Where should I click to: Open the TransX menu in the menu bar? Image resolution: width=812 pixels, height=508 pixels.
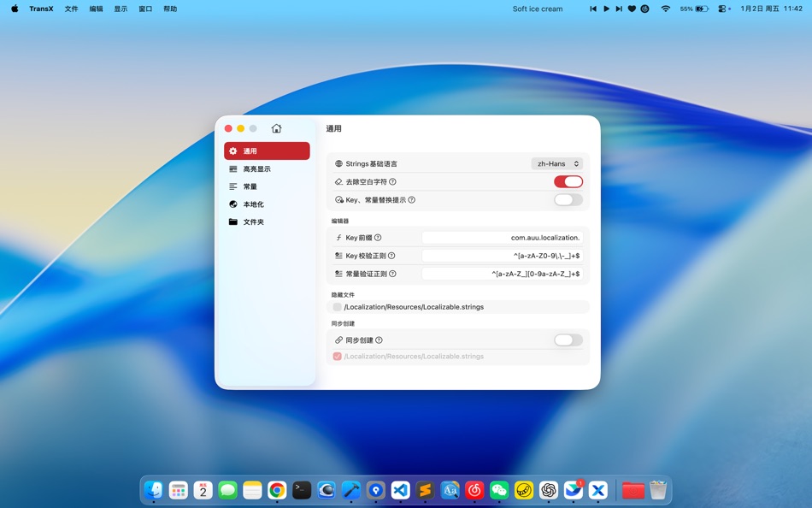(x=41, y=9)
